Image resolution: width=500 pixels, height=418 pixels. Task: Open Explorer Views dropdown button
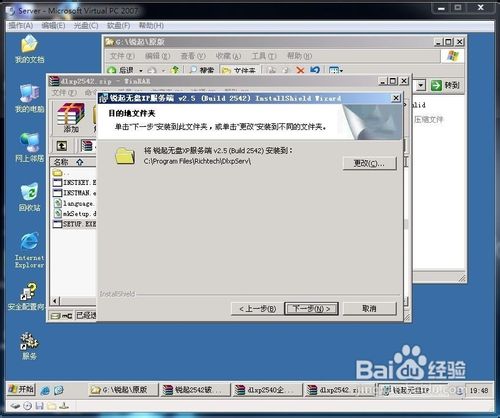coord(335,70)
